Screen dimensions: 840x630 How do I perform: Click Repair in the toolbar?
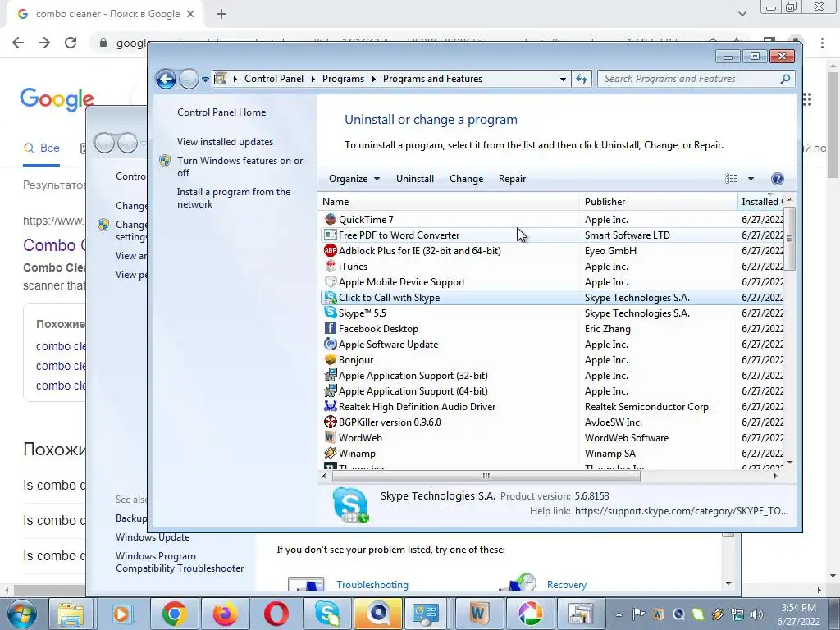pyautogui.click(x=512, y=179)
